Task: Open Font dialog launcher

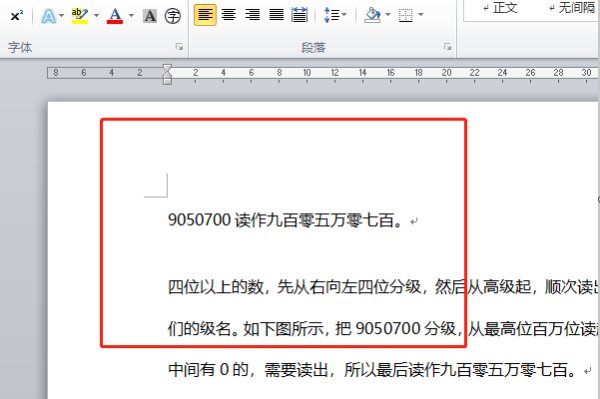Action: coord(179,47)
